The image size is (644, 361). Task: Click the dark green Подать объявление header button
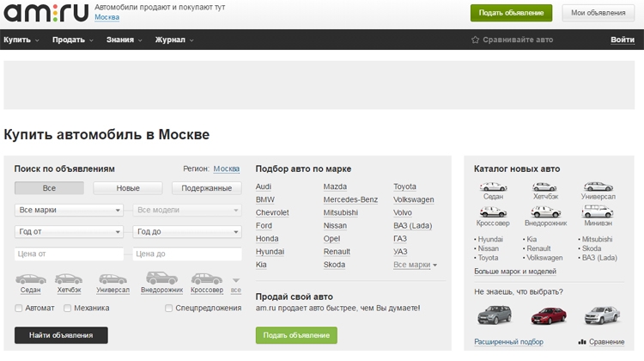point(512,13)
